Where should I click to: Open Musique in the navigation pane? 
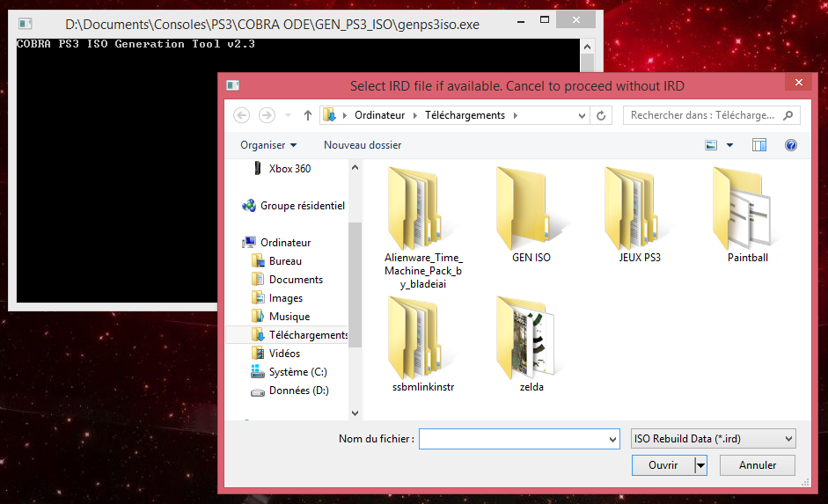coord(289,317)
